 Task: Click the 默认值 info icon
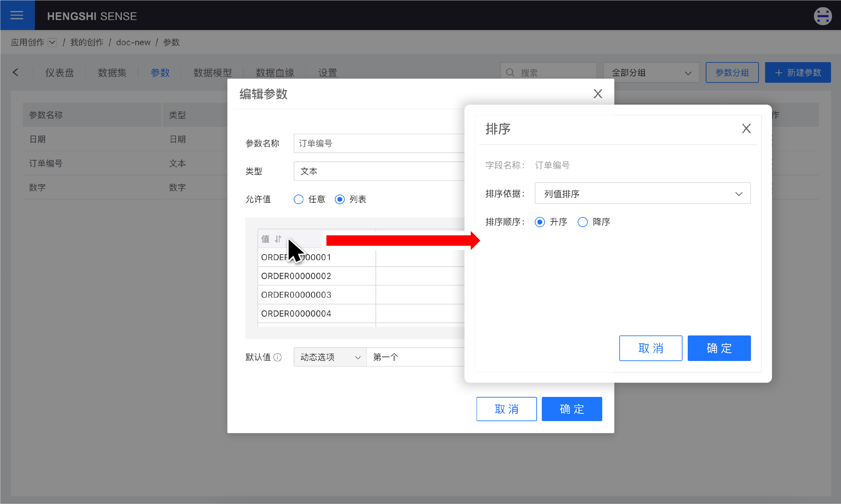[x=278, y=357]
